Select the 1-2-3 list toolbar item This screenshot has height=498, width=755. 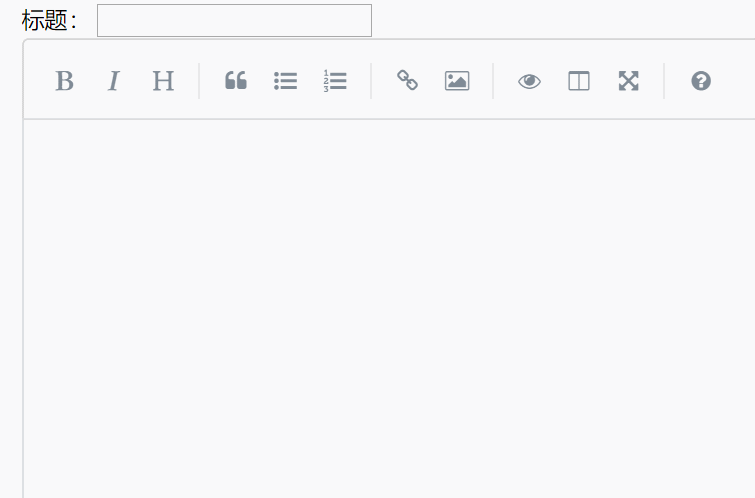click(x=335, y=81)
